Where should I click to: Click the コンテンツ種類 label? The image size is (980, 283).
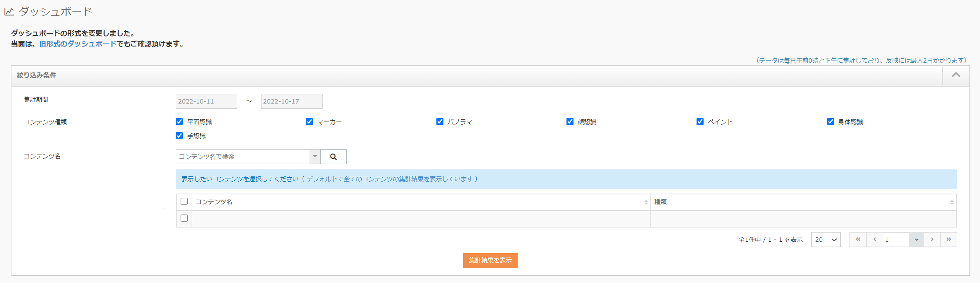tap(45, 122)
